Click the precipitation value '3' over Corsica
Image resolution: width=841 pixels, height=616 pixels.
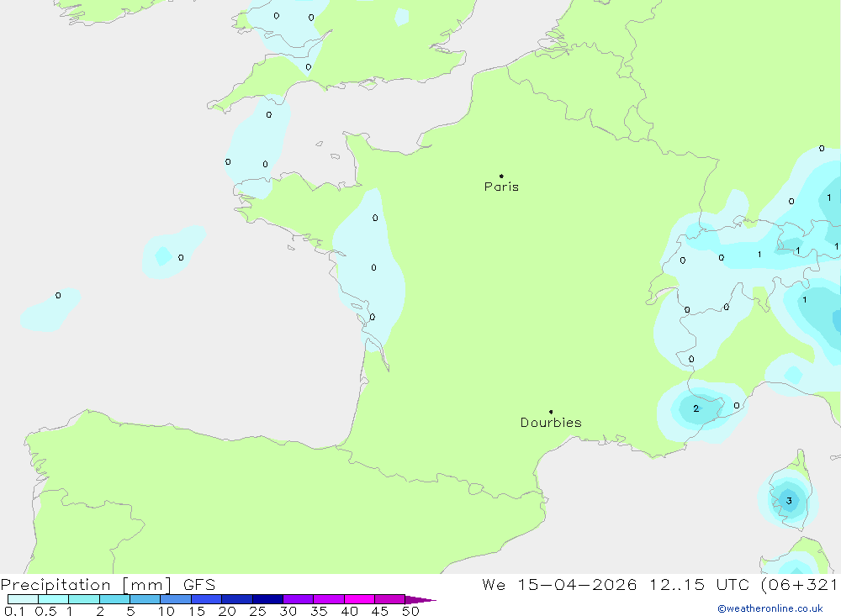click(789, 501)
